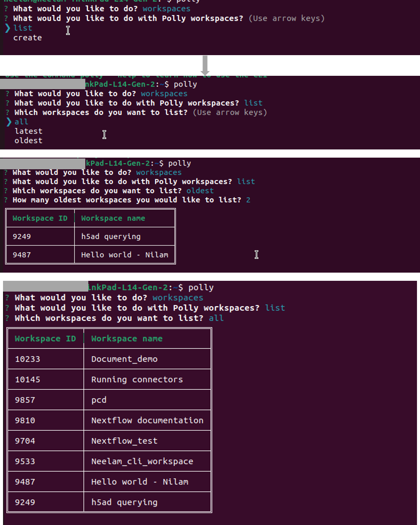Click the oldest answer after 'Which workspaces do you want to list?'

[x=200, y=190]
